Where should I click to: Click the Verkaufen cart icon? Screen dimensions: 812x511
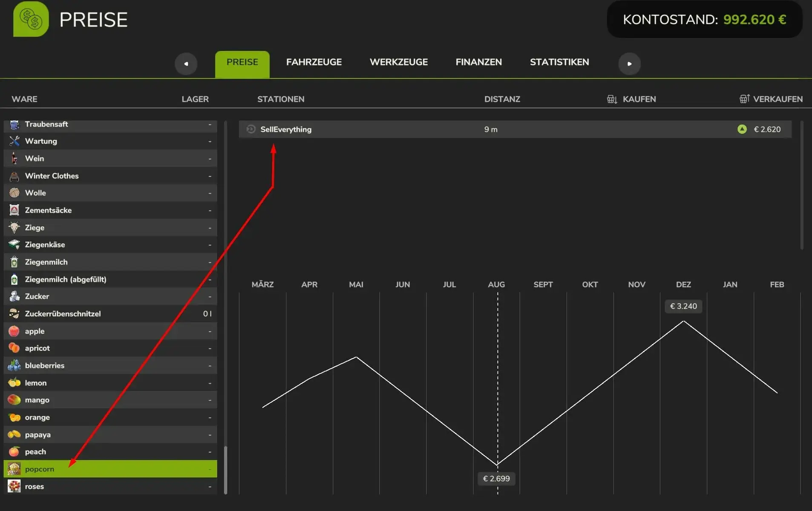coord(744,99)
